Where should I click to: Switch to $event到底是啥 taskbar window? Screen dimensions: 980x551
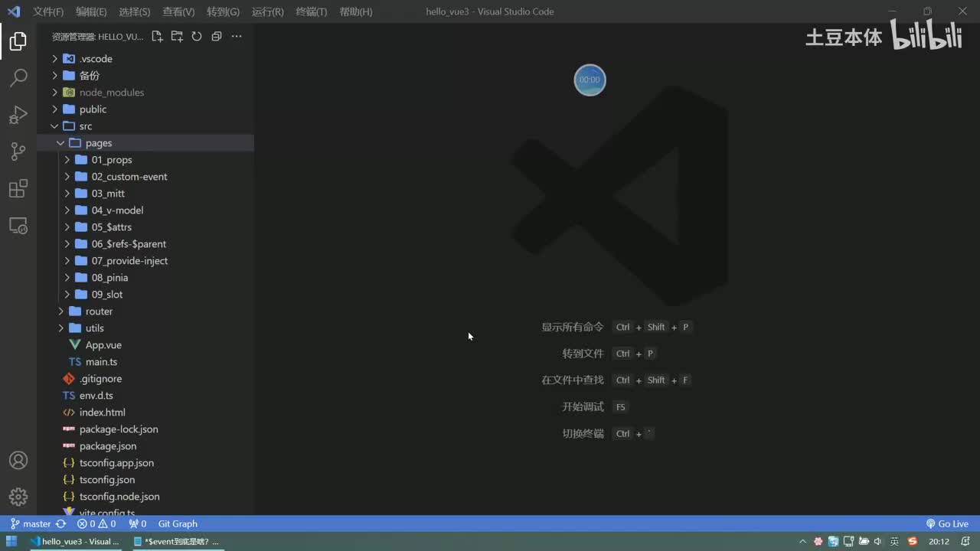(x=176, y=542)
